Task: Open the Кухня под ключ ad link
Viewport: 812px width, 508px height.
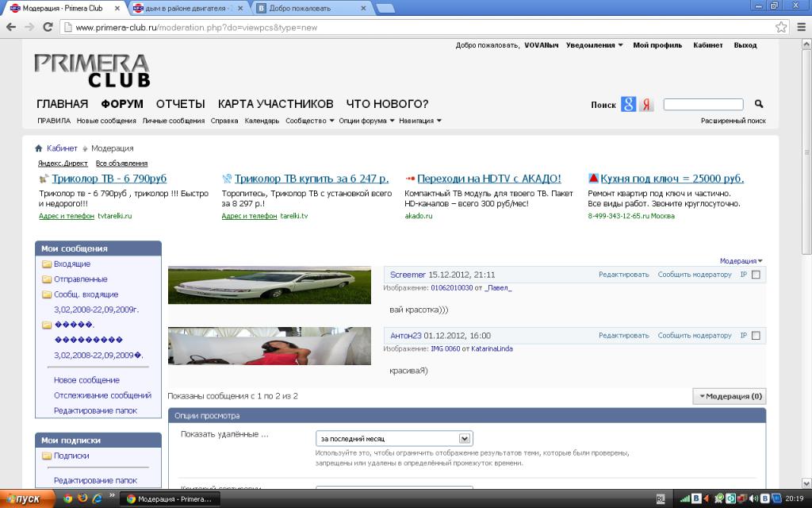Action: pos(672,179)
